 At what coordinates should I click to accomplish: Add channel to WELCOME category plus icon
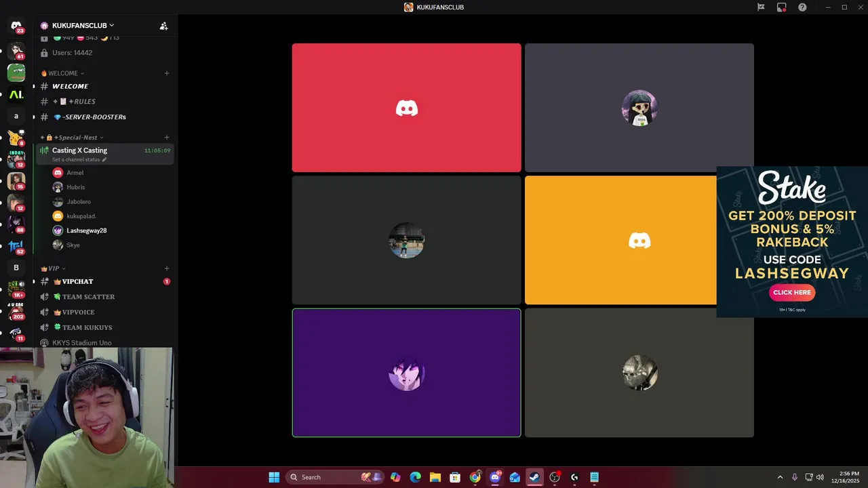pos(167,73)
